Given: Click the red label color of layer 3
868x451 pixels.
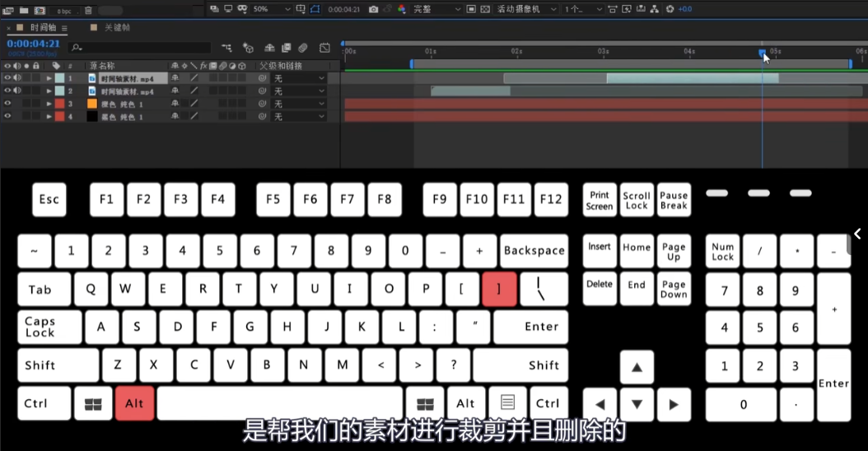Looking at the screenshot, I should coord(59,104).
